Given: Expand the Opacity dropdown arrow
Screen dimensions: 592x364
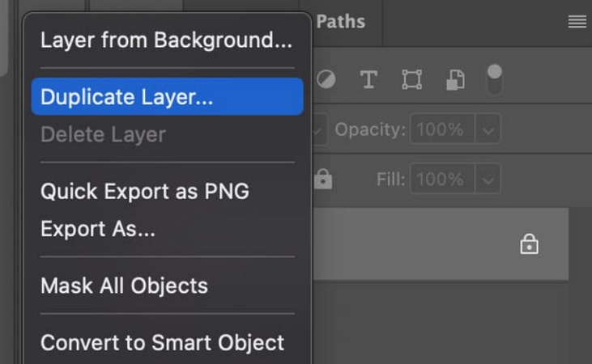Looking at the screenshot, I should (488, 129).
